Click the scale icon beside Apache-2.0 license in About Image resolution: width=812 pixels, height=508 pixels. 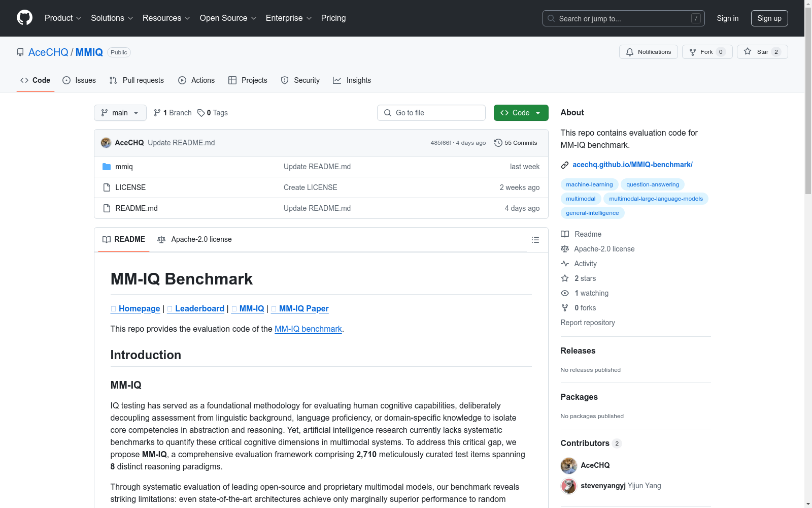(565, 249)
